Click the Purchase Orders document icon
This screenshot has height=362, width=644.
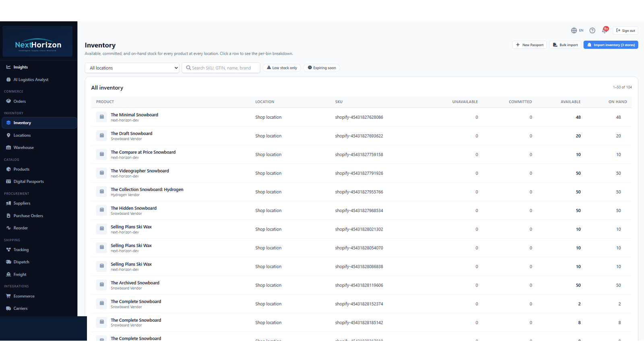pos(8,216)
